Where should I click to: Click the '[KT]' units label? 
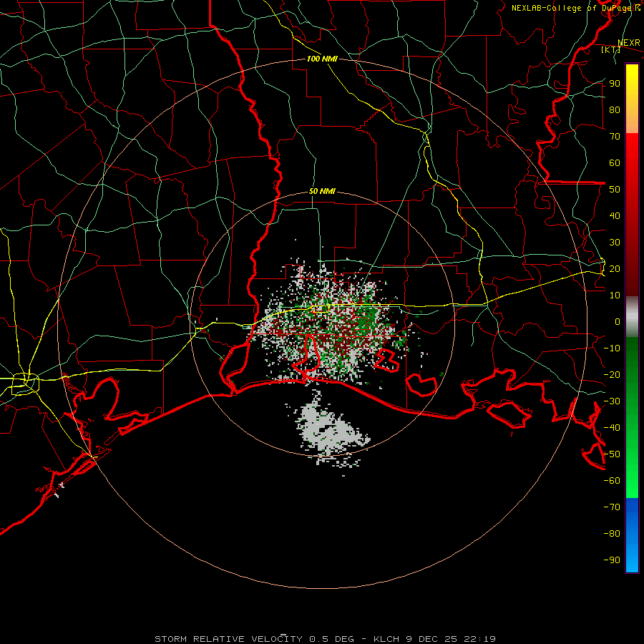coord(611,49)
